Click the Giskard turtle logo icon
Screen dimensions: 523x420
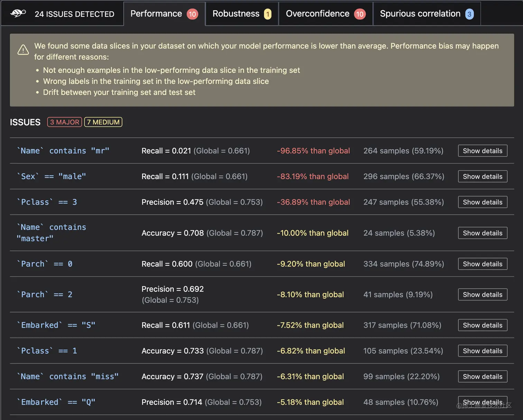18,13
